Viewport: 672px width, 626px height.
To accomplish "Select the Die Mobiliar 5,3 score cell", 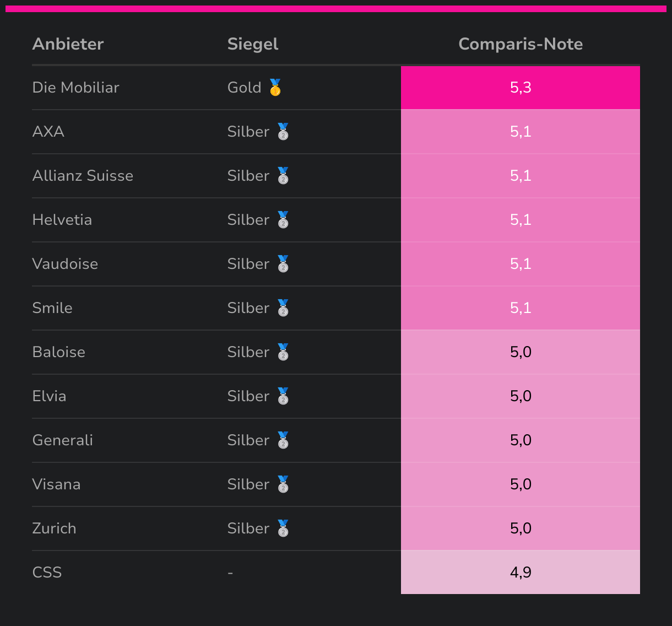I will [521, 88].
